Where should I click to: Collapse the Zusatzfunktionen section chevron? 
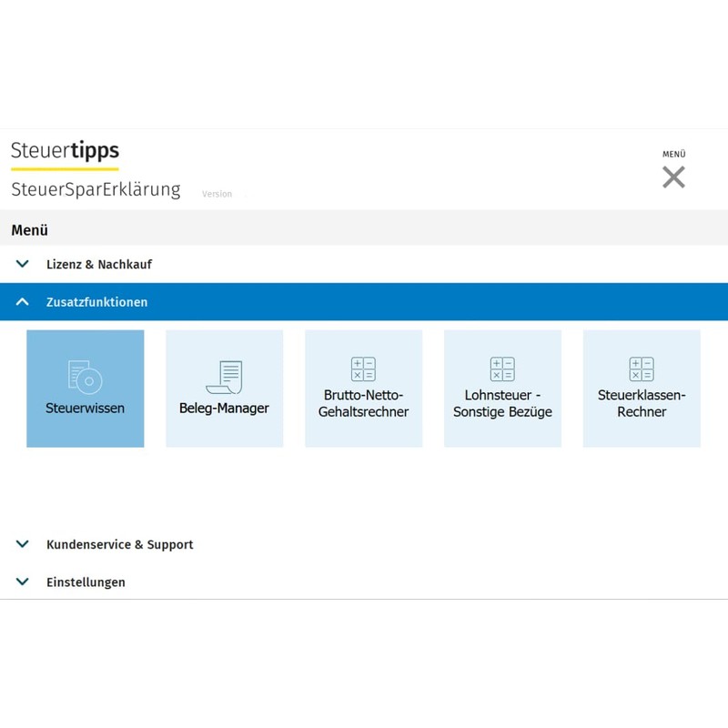(23, 302)
